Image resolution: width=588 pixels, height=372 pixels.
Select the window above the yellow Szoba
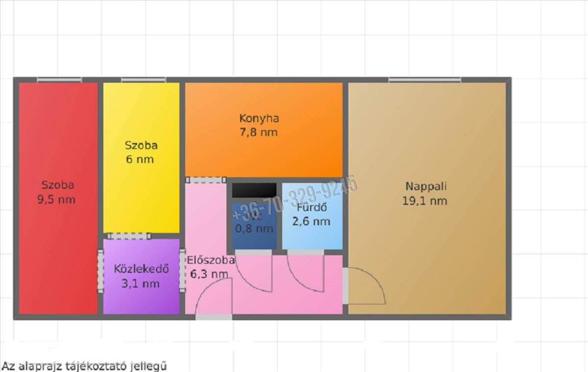[x=143, y=80]
